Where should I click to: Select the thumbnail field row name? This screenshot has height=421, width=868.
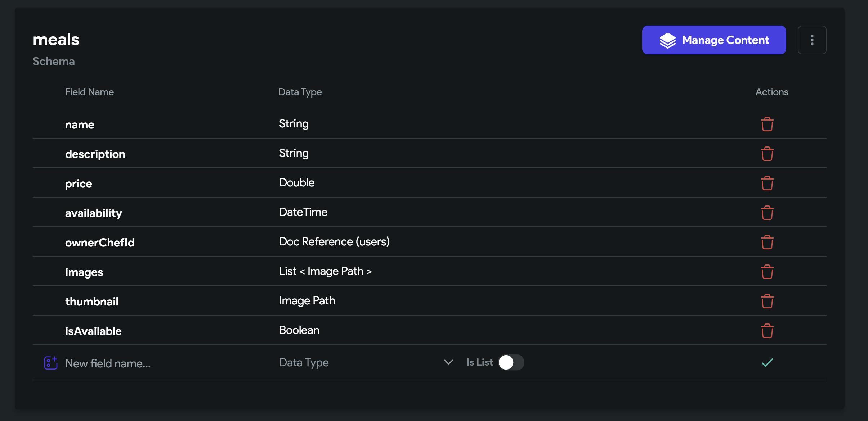pos(92,302)
